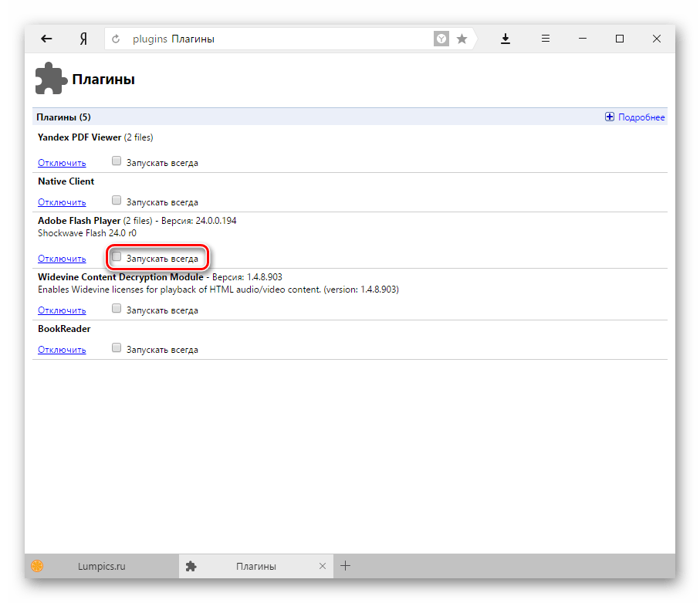Click Отключить under Yandex PDF Viewer
Image resolution: width=700 pixels, height=603 pixels.
pos(62,163)
